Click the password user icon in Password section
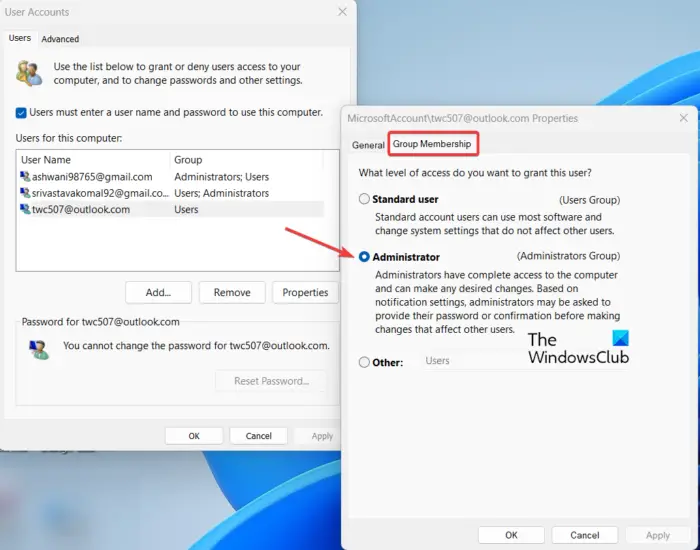700x550 pixels. click(39, 350)
